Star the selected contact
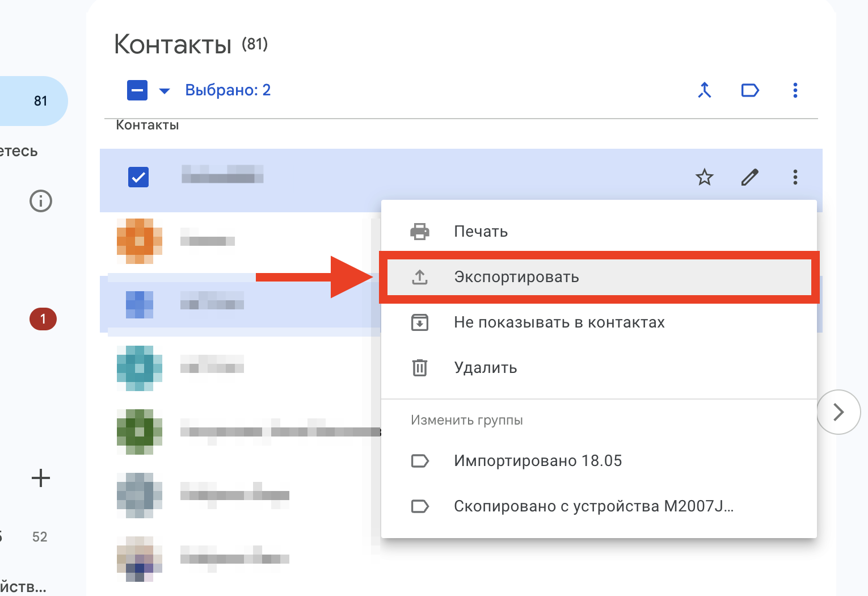The width and height of the screenshot is (868, 596). pyautogui.click(x=704, y=177)
